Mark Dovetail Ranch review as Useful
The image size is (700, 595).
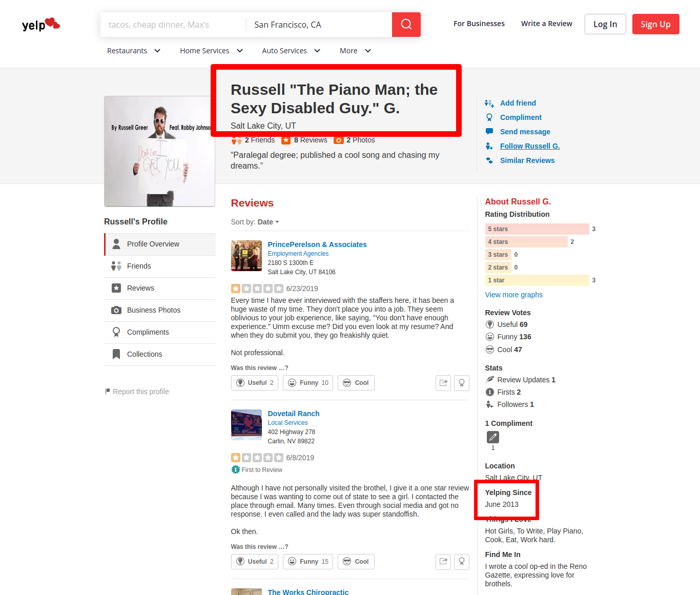pos(255,562)
